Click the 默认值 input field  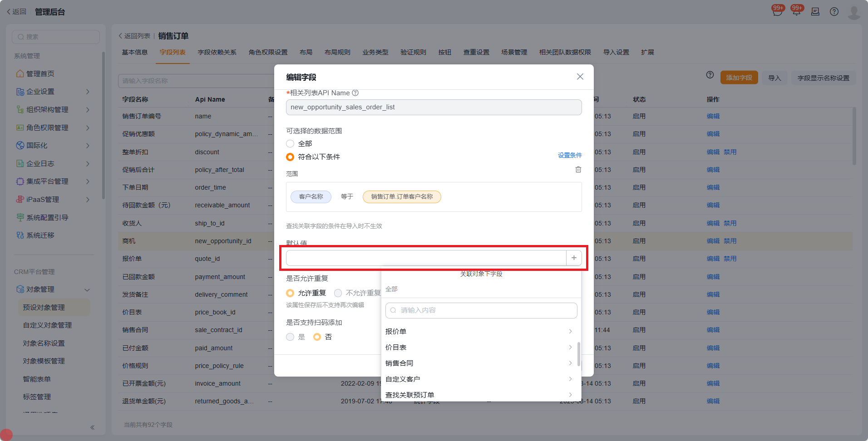tap(426, 258)
